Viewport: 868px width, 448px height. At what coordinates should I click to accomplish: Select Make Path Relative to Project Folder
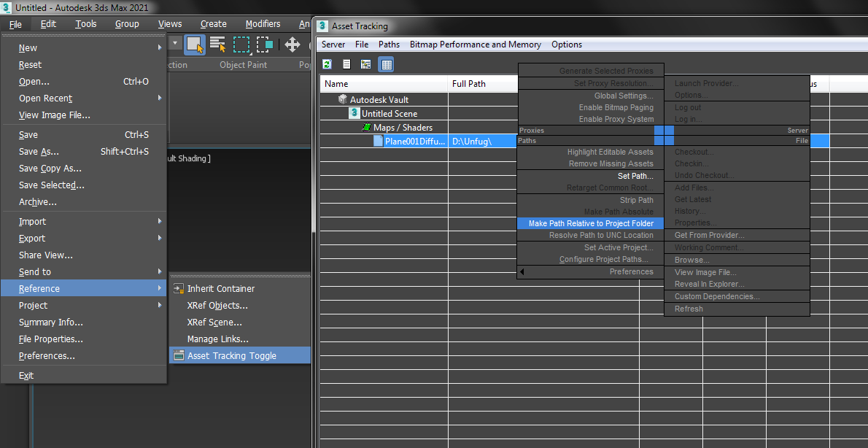tap(591, 223)
